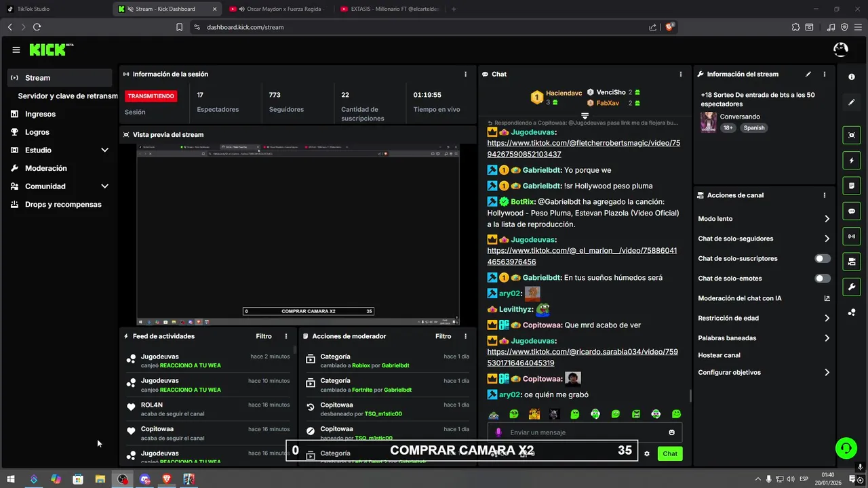Bookmark this page using the bookmark icon
This screenshot has width=868, height=488.
tap(179, 27)
